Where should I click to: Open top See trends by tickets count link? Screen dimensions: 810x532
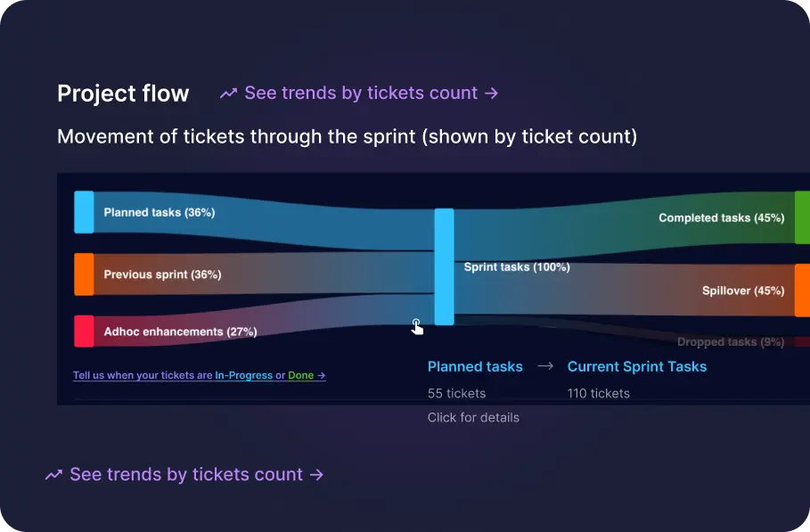pos(361,93)
